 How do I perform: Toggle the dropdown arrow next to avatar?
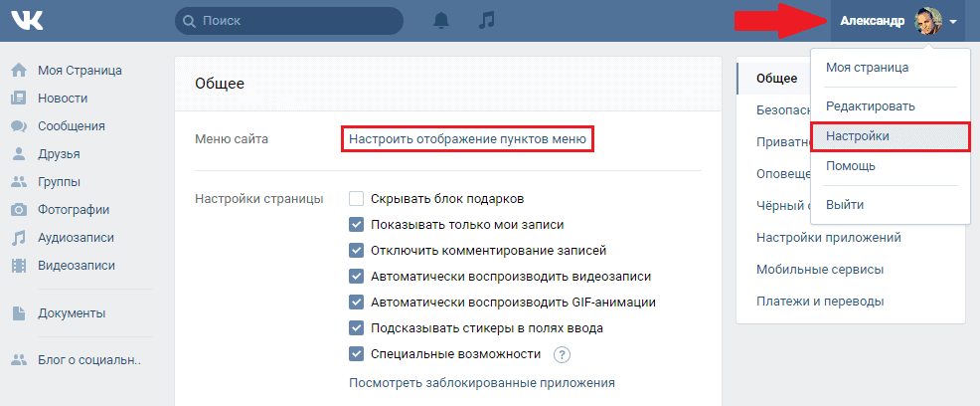(x=953, y=21)
